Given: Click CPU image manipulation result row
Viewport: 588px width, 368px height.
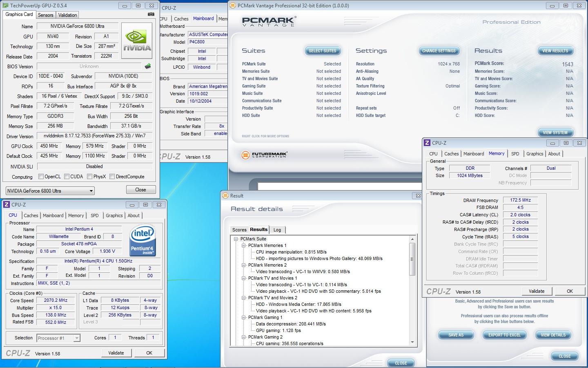Looking at the screenshot, I should pos(291,252).
